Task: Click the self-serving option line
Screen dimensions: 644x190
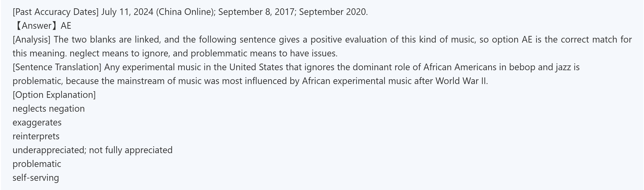Action: 36,178
